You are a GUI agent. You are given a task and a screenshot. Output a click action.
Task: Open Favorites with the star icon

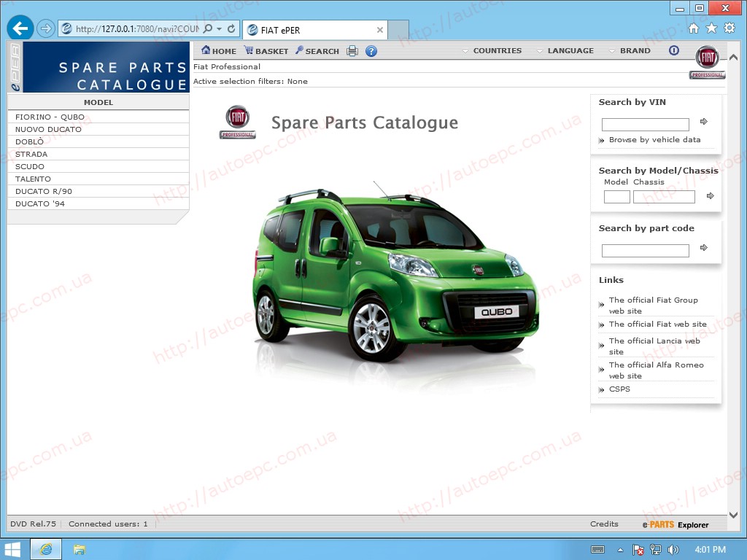(x=711, y=28)
